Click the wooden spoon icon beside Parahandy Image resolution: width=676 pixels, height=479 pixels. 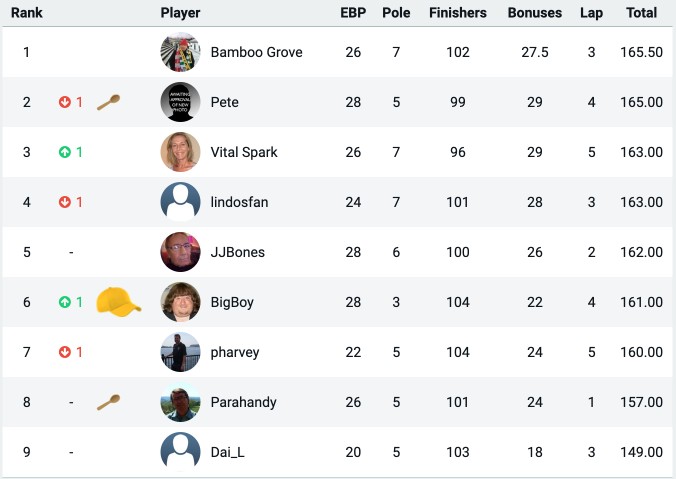coord(108,402)
